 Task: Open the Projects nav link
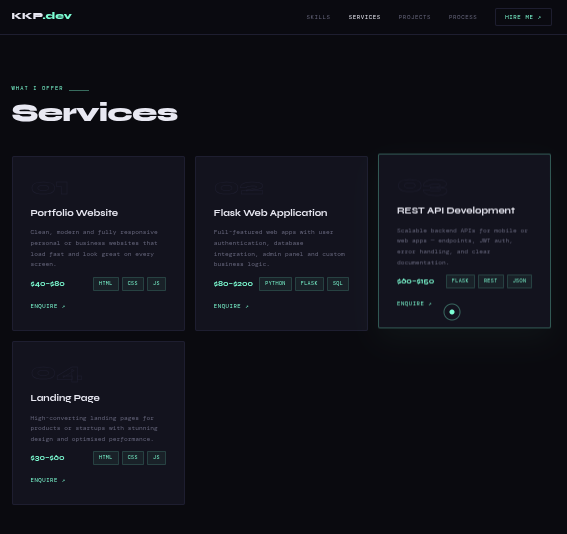click(414, 17)
